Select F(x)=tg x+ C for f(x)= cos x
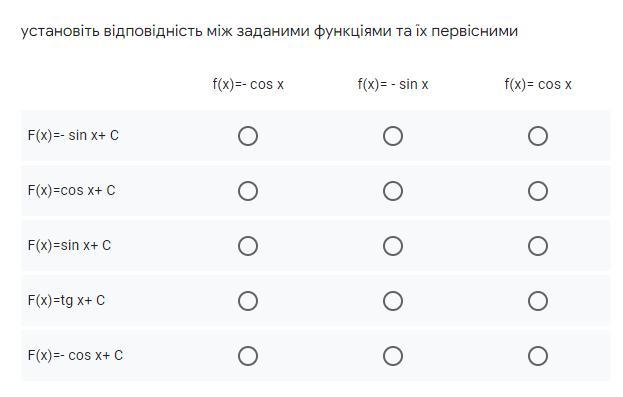 pos(538,301)
